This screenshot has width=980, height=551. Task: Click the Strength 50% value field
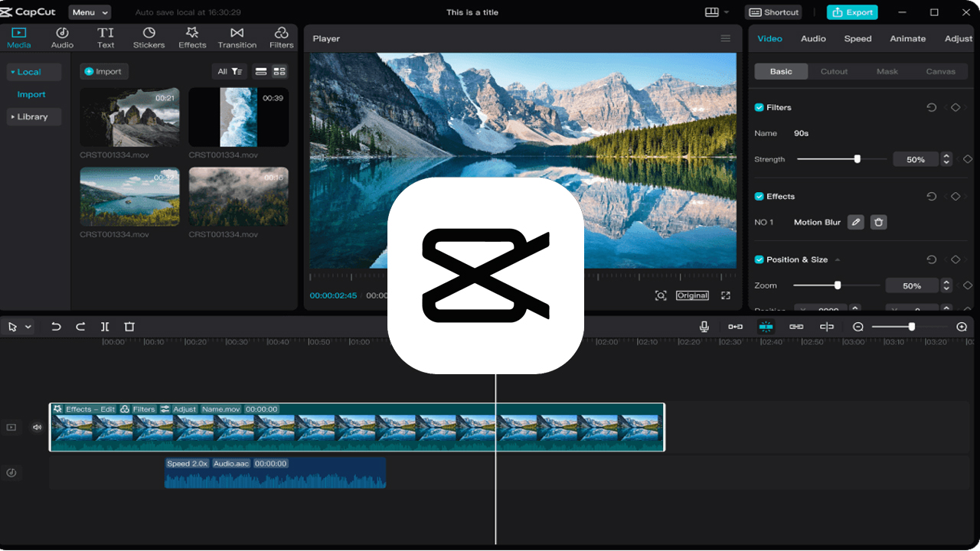coord(916,159)
